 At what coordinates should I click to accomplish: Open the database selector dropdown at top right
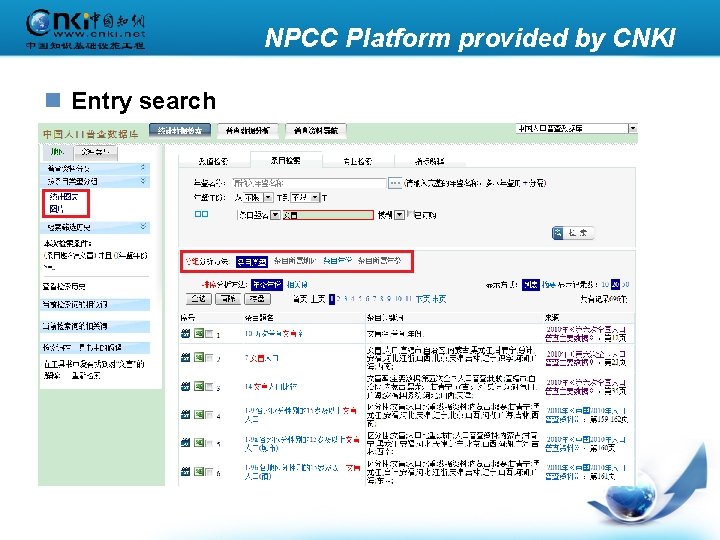click(x=633, y=129)
